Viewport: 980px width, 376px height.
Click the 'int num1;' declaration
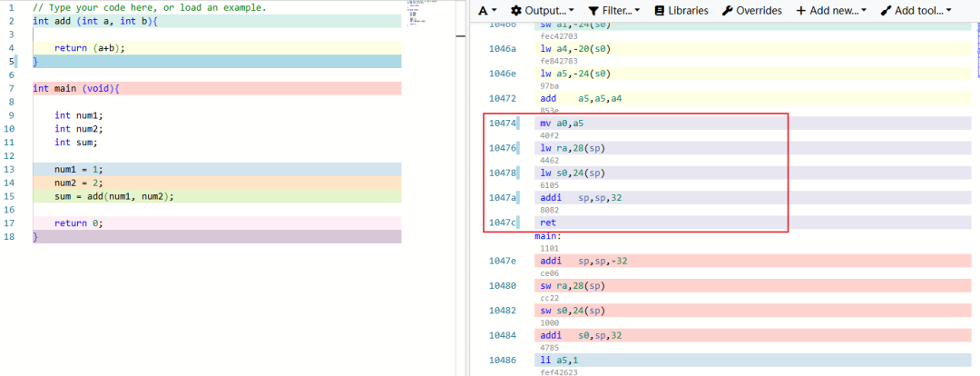click(78, 115)
